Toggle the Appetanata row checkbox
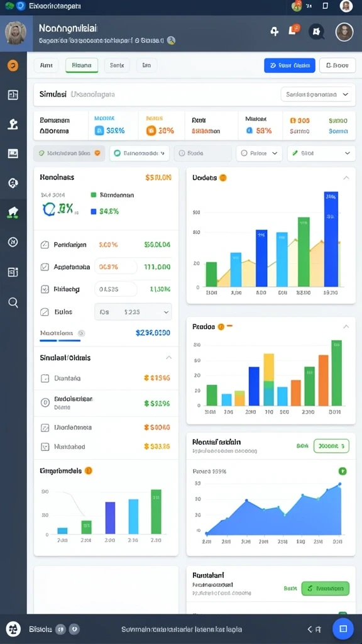Screen dimensions: 362x644 coord(45,267)
